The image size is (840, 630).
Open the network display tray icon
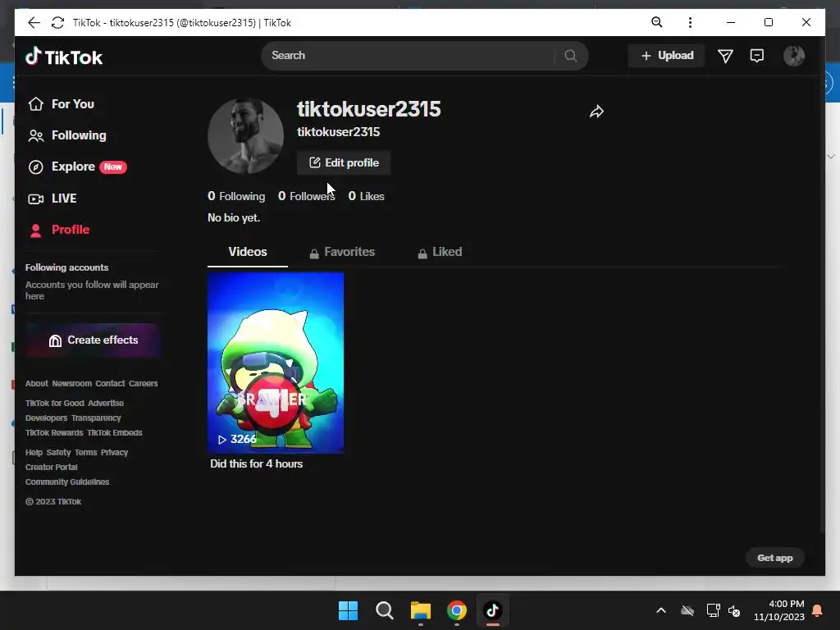pos(713,610)
